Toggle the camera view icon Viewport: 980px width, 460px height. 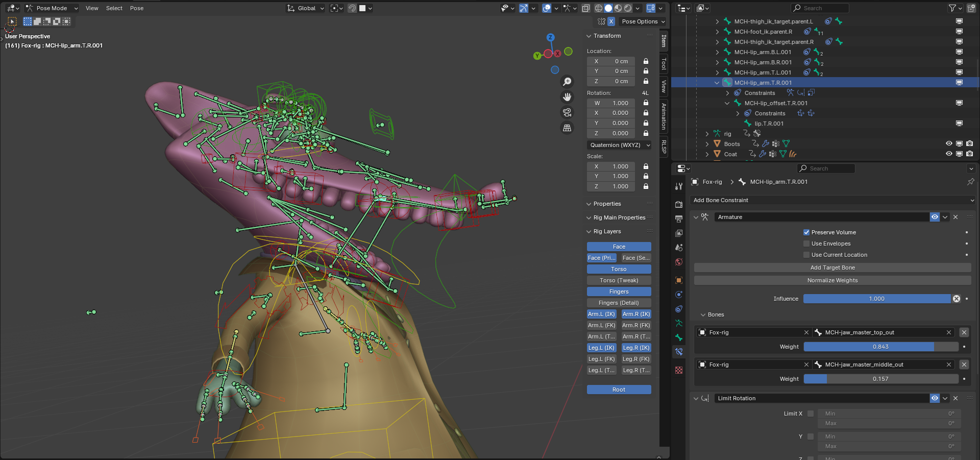[567, 112]
